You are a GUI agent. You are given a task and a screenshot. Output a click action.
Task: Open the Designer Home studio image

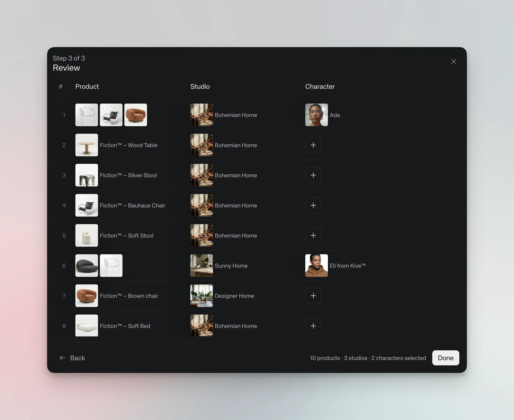click(201, 296)
